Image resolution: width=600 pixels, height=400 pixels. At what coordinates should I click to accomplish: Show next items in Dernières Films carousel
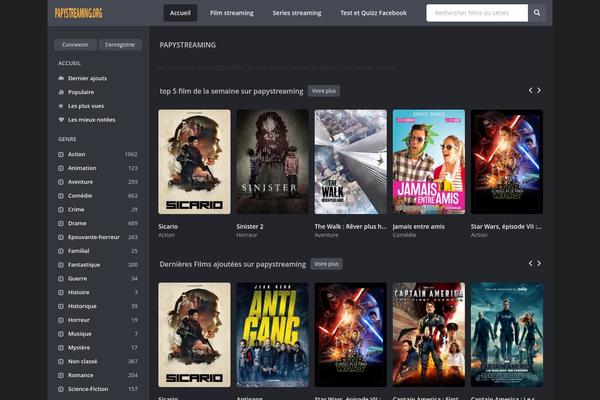pos(539,263)
